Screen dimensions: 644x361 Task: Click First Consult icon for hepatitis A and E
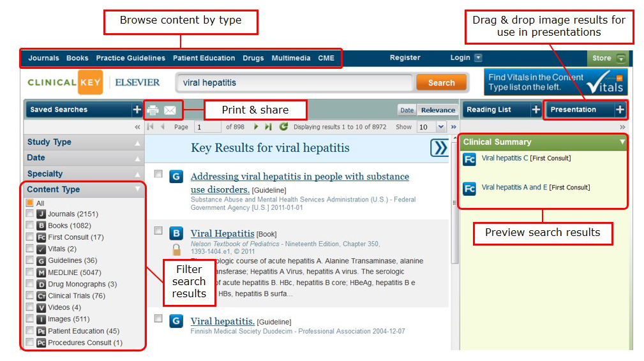(x=469, y=189)
